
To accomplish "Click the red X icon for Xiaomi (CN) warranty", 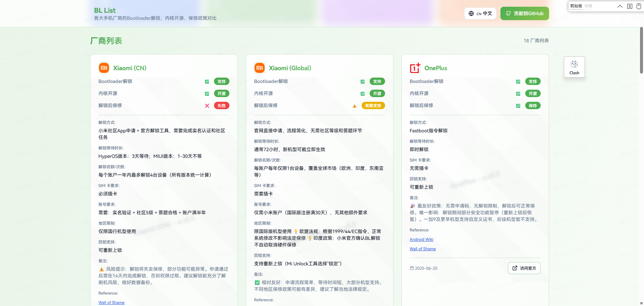I will click(207, 106).
